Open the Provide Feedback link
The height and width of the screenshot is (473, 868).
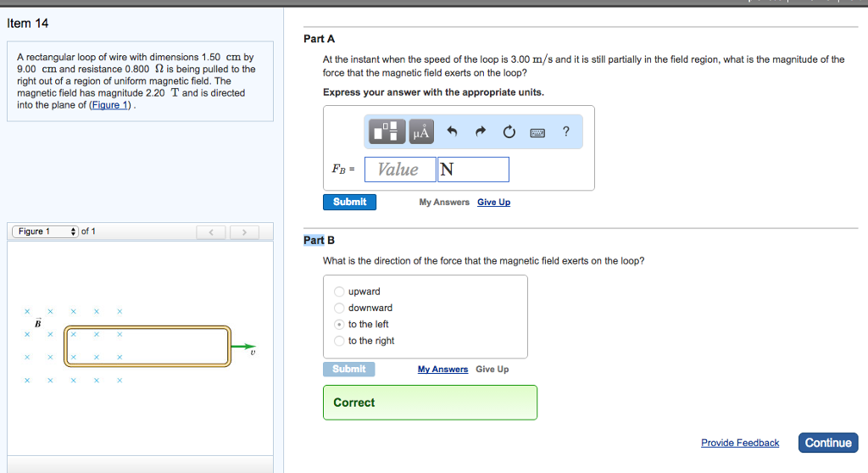pos(739,443)
